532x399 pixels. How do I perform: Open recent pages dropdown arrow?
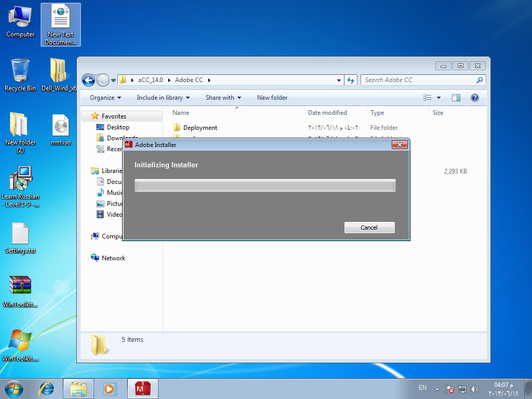coord(113,81)
